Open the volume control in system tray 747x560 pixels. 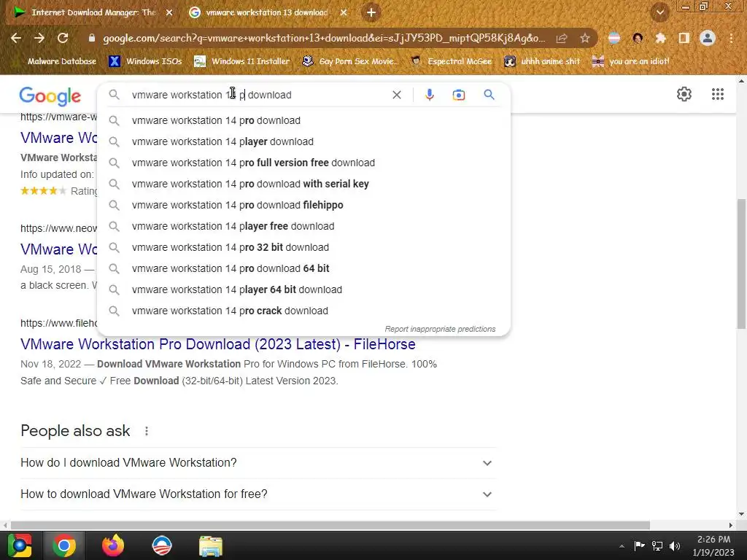pyautogui.click(x=675, y=545)
